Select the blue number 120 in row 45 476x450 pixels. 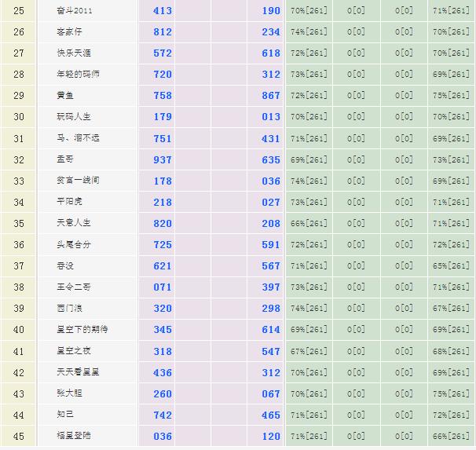click(271, 436)
